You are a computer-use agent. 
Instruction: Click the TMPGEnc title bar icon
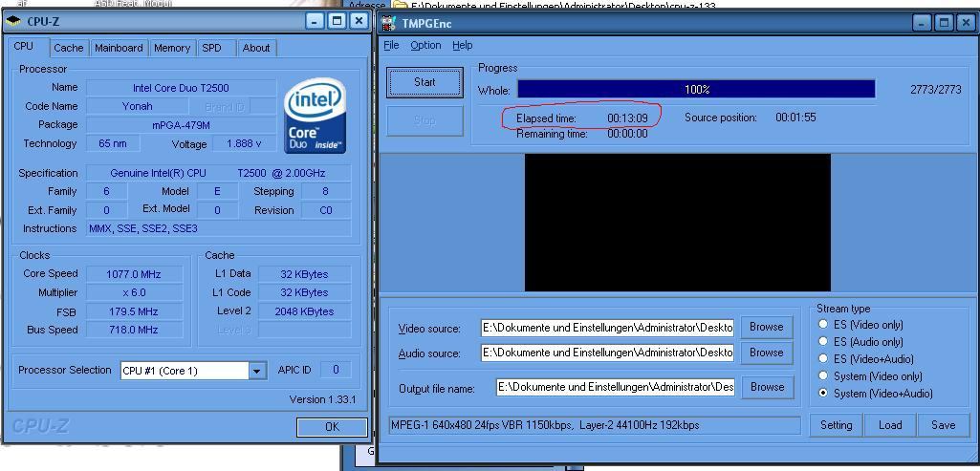click(x=389, y=23)
